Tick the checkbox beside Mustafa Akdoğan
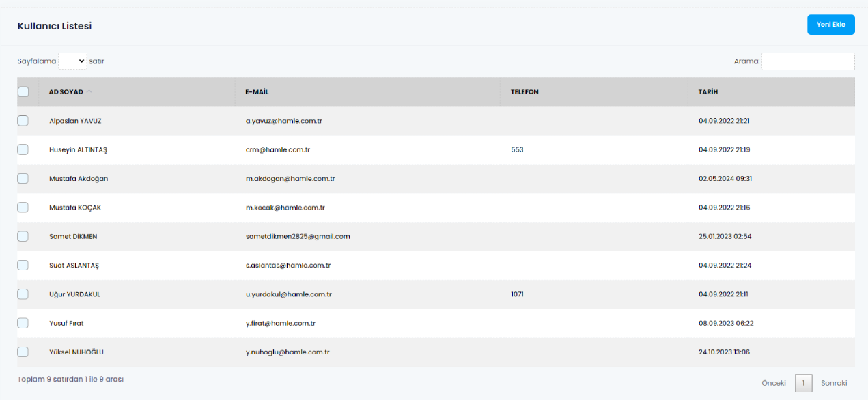The width and height of the screenshot is (868, 400). pos(23,179)
